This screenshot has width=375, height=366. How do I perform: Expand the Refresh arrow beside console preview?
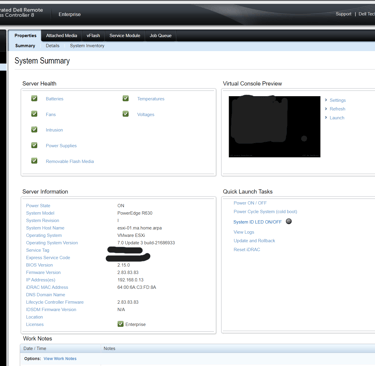pos(326,109)
